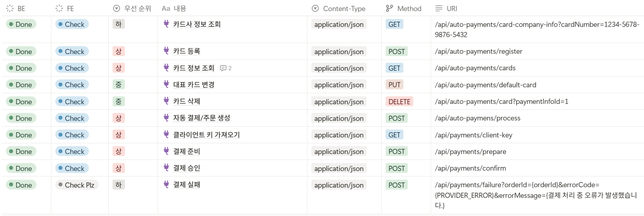Image resolution: width=644 pixels, height=216 pixels.
Task: Click the Method column header
Action: pyautogui.click(x=403, y=8)
